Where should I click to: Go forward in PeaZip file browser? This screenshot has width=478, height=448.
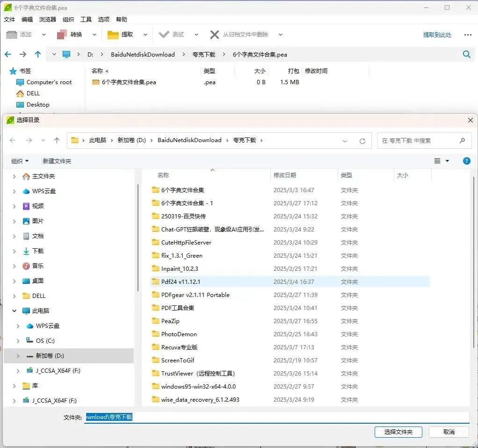(23, 54)
